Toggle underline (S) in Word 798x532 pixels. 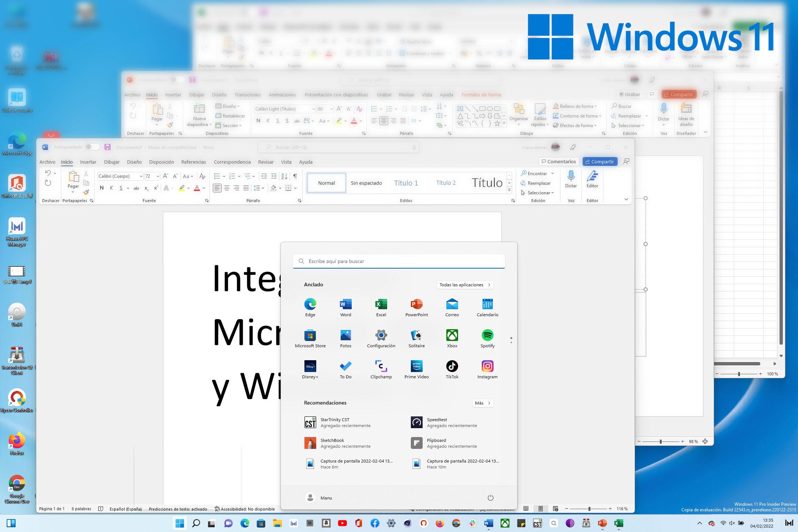click(x=121, y=188)
